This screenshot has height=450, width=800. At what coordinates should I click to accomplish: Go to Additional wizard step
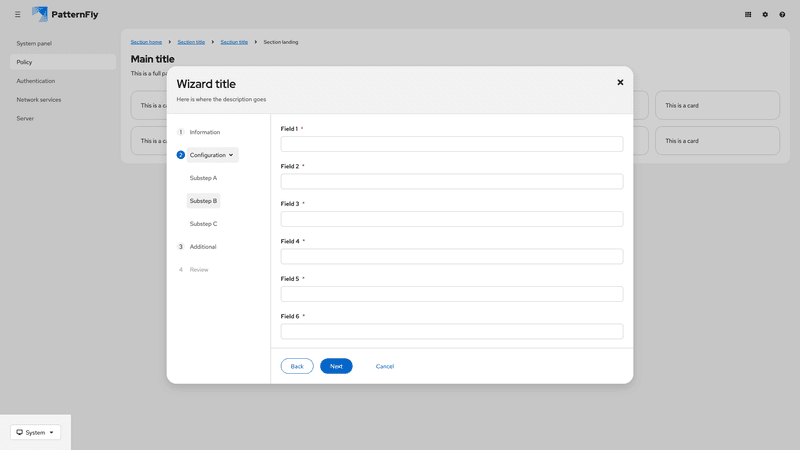pyautogui.click(x=203, y=247)
